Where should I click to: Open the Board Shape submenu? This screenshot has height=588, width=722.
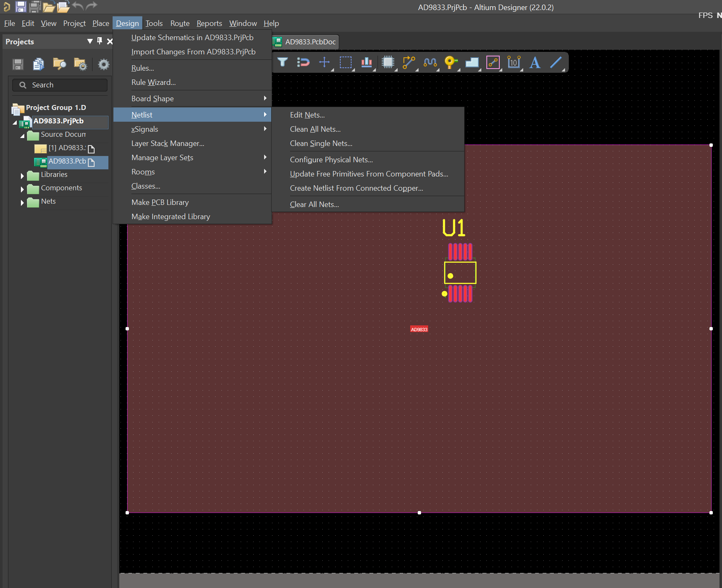192,99
